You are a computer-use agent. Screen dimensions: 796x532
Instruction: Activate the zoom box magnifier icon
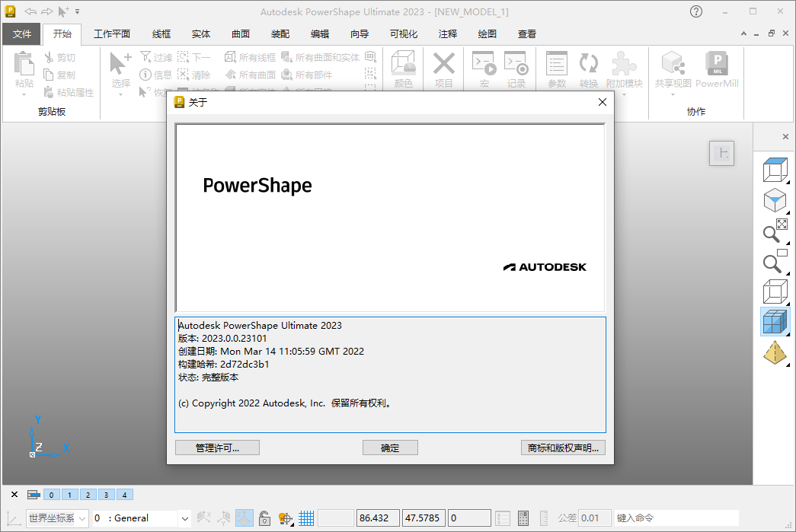[775, 262]
